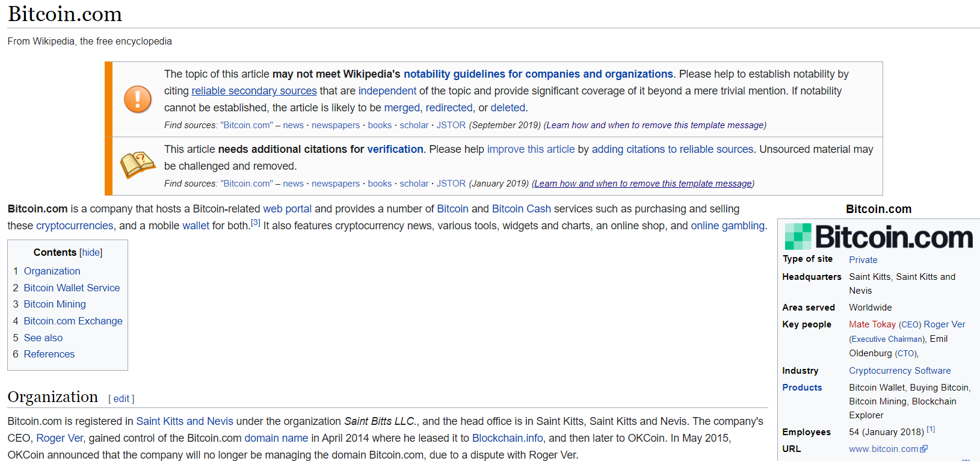The height and width of the screenshot is (461, 980).
Task: Open Executive Chairman link in infobox
Action: coord(888,339)
